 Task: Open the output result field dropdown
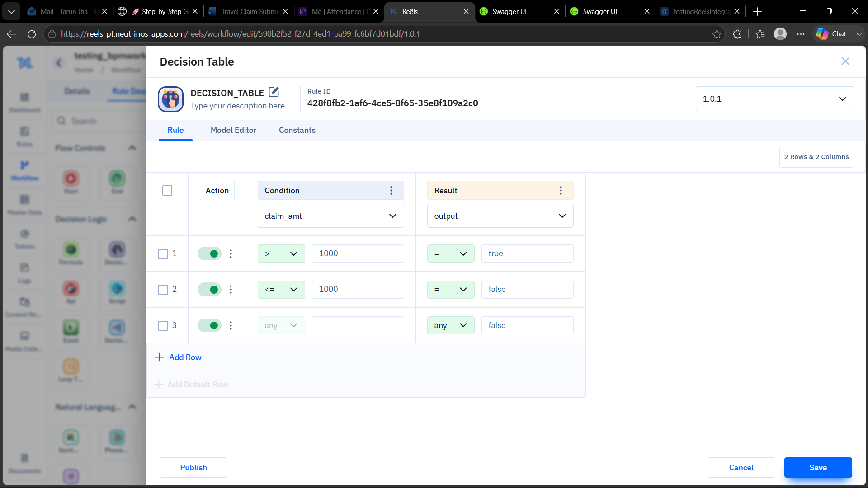pyautogui.click(x=500, y=216)
